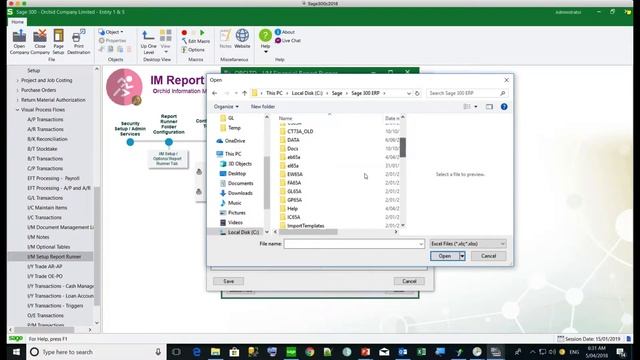Go back in the Open dialog
The image size is (640, 360).
click(215, 93)
